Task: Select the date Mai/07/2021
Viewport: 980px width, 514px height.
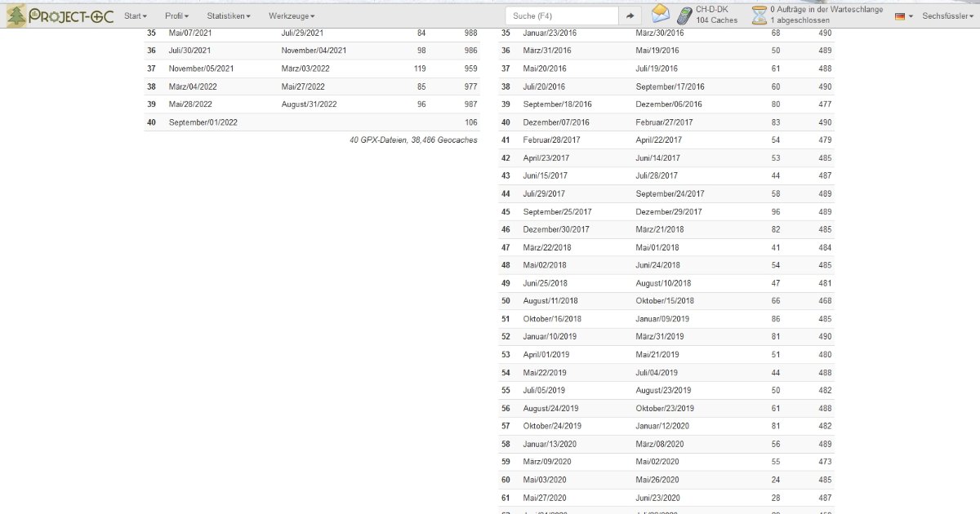Action: (x=189, y=33)
